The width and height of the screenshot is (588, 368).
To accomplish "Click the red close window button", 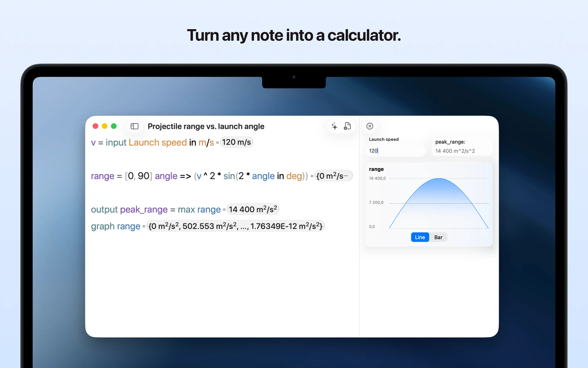I will [x=96, y=126].
